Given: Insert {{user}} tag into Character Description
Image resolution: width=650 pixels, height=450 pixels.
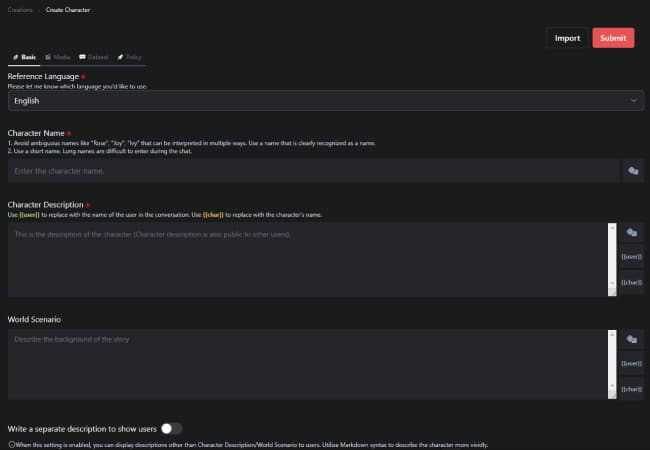Looking at the screenshot, I should (x=632, y=257).
